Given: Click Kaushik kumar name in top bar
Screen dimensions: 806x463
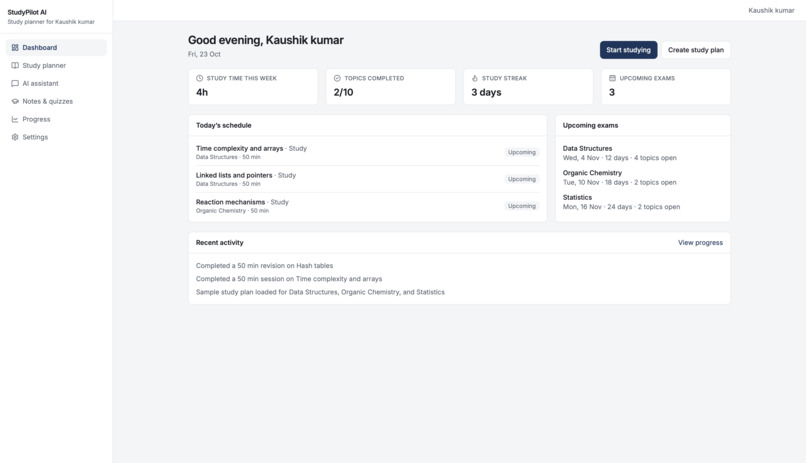Looking at the screenshot, I should pos(771,10).
